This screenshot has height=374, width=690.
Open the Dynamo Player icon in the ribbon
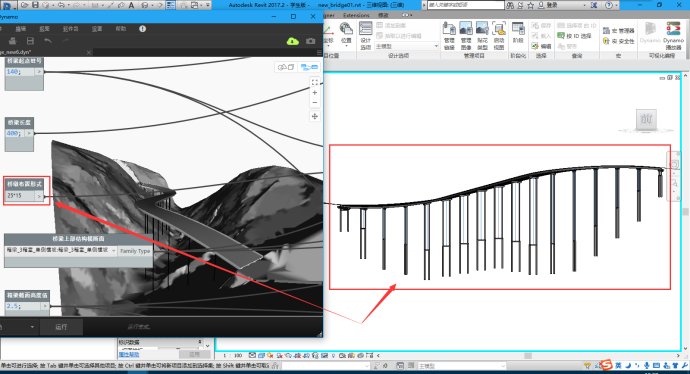pos(673,36)
